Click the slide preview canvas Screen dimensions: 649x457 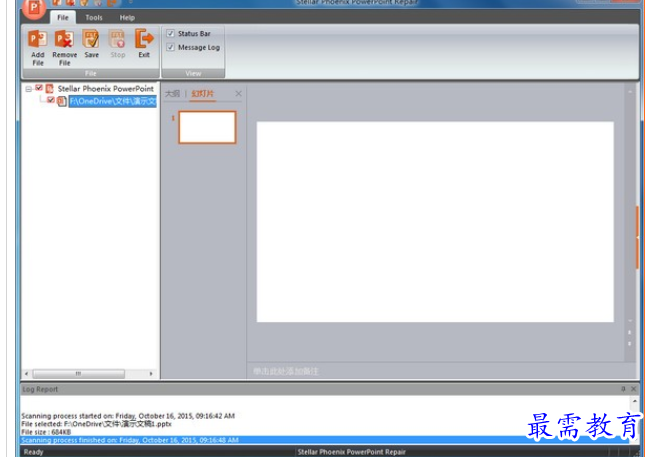click(x=435, y=221)
